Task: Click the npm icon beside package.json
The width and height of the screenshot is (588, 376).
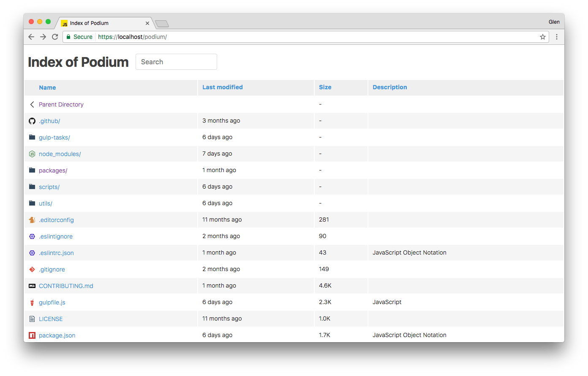Action: pos(32,335)
